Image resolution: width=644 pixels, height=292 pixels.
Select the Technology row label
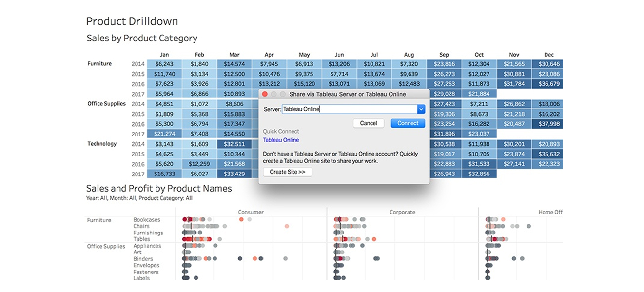tap(102, 144)
